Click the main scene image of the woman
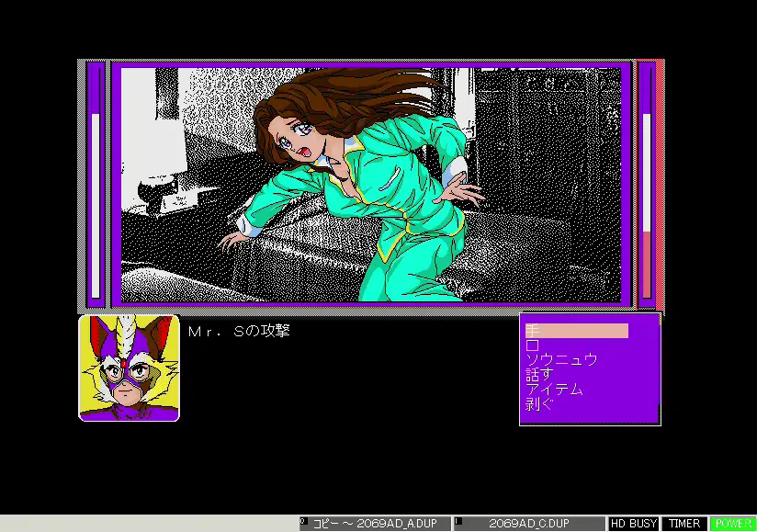 (371, 185)
